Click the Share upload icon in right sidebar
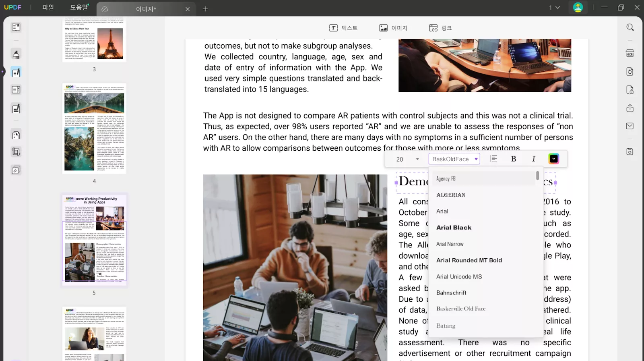The width and height of the screenshot is (644, 361). [x=630, y=108]
